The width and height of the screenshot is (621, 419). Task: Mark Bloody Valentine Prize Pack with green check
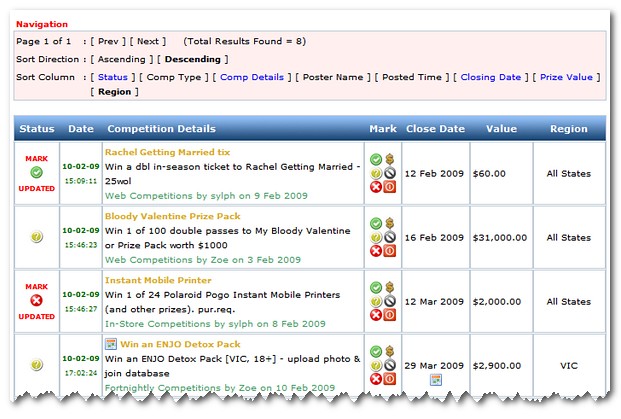[x=376, y=224]
